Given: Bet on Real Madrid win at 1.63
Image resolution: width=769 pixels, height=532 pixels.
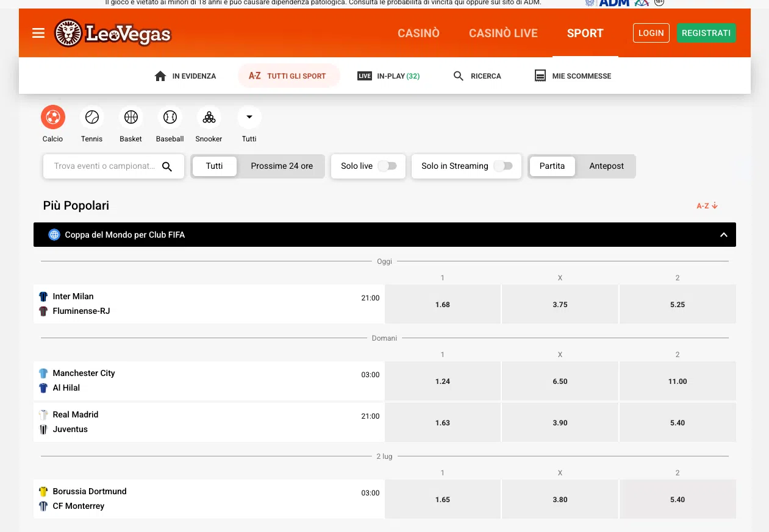Looking at the screenshot, I should tap(443, 423).
